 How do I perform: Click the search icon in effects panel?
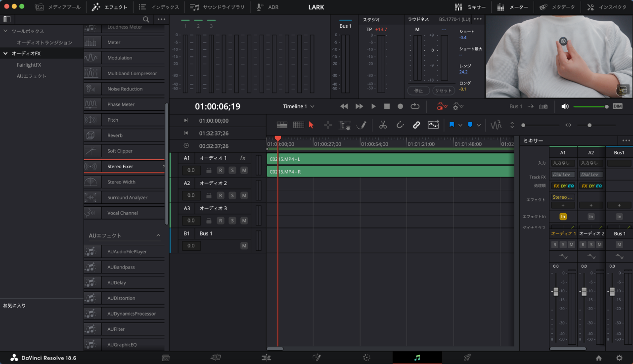(x=146, y=19)
